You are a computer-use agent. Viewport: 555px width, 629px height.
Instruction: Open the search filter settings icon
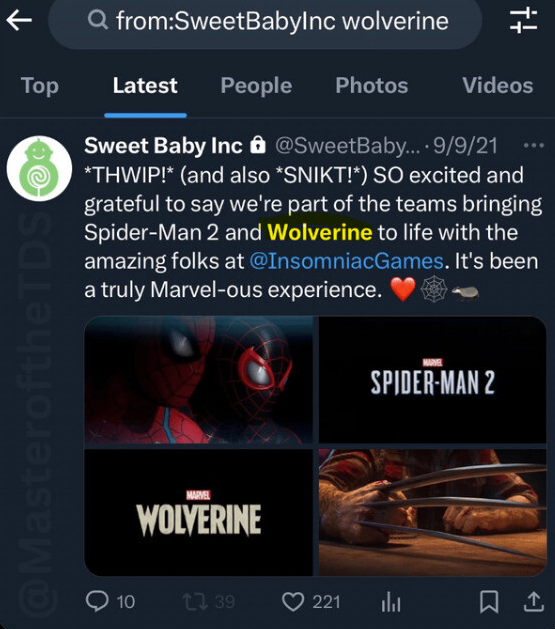pyautogui.click(x=523, y=20)
